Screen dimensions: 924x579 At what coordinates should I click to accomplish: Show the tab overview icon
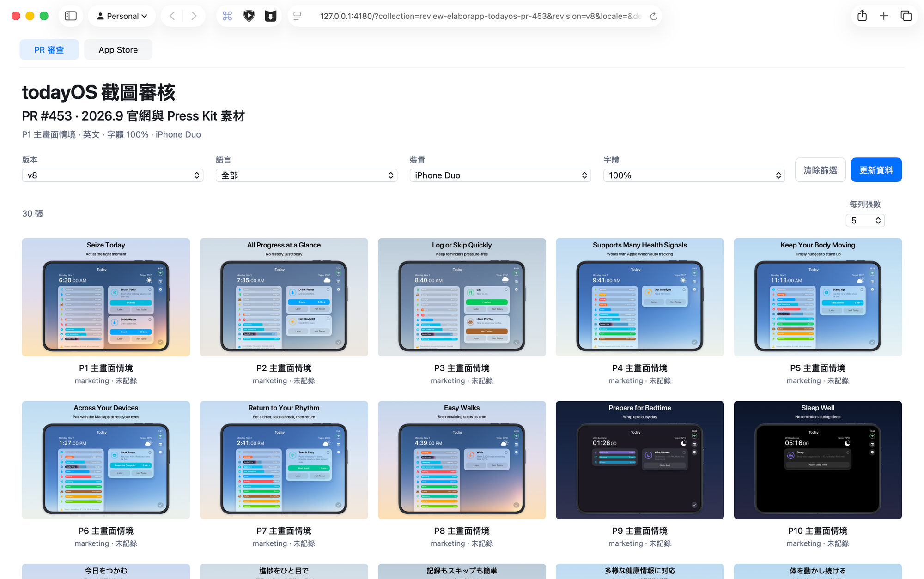click(906, 16)
